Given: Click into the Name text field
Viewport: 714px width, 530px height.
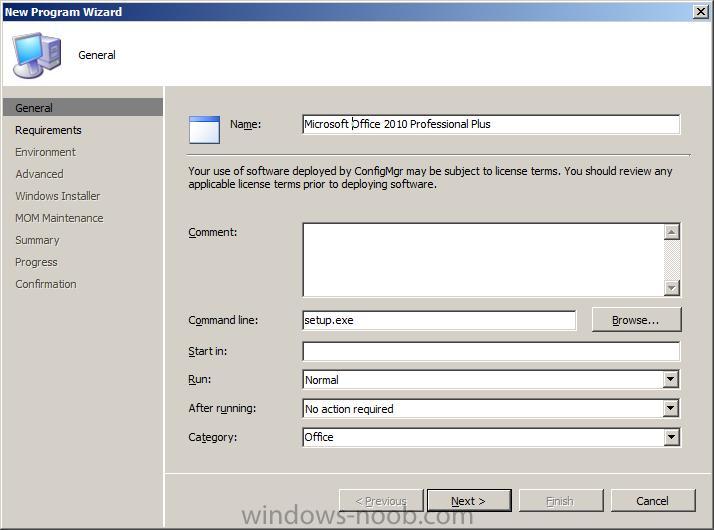Looking at the screenshot, I should 491,124.
